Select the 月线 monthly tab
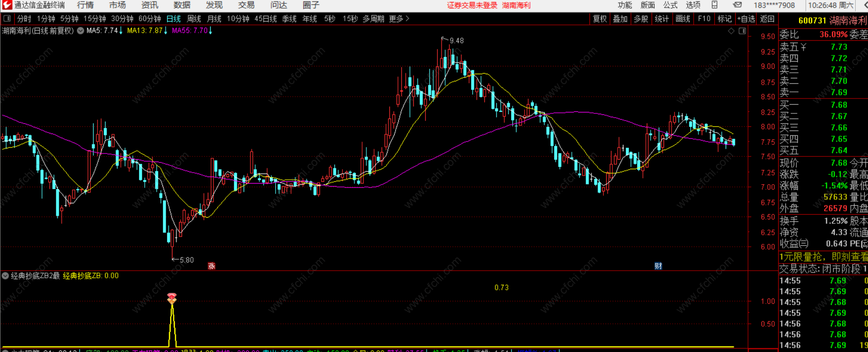 click(214, 19)
